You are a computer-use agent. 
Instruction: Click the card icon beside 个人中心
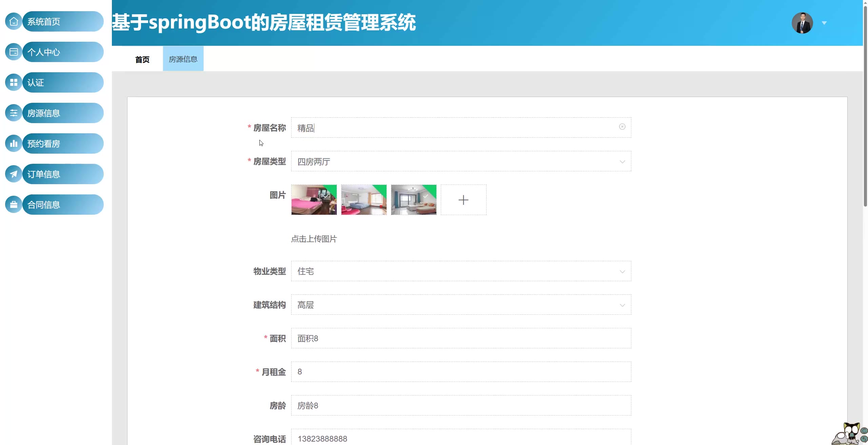tap(14, 52)
